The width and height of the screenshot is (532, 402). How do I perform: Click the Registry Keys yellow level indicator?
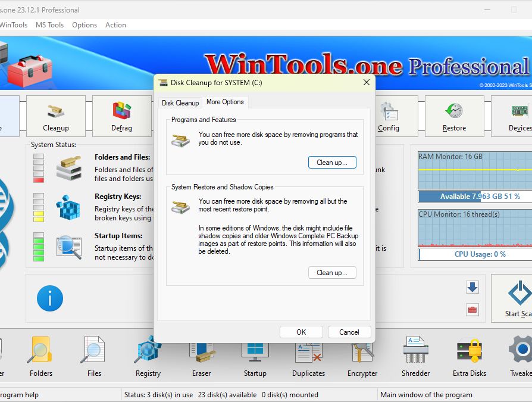tap(39, 207)
